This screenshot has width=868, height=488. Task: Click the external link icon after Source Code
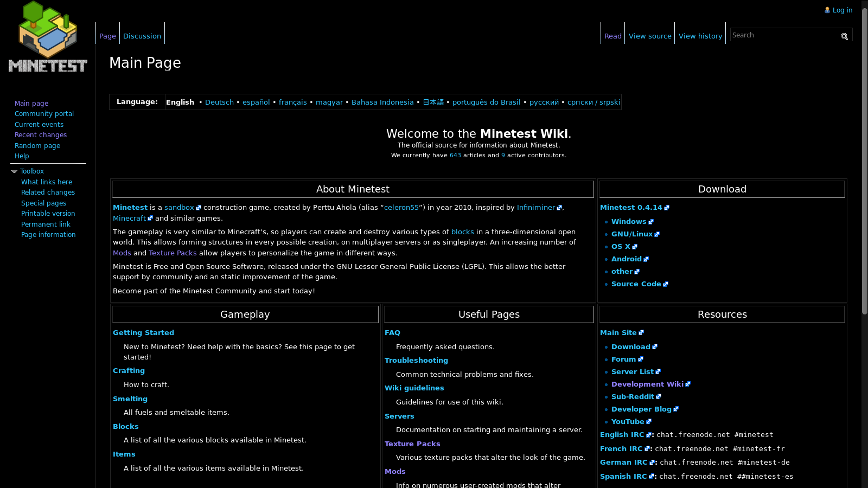tap(666, 284)
